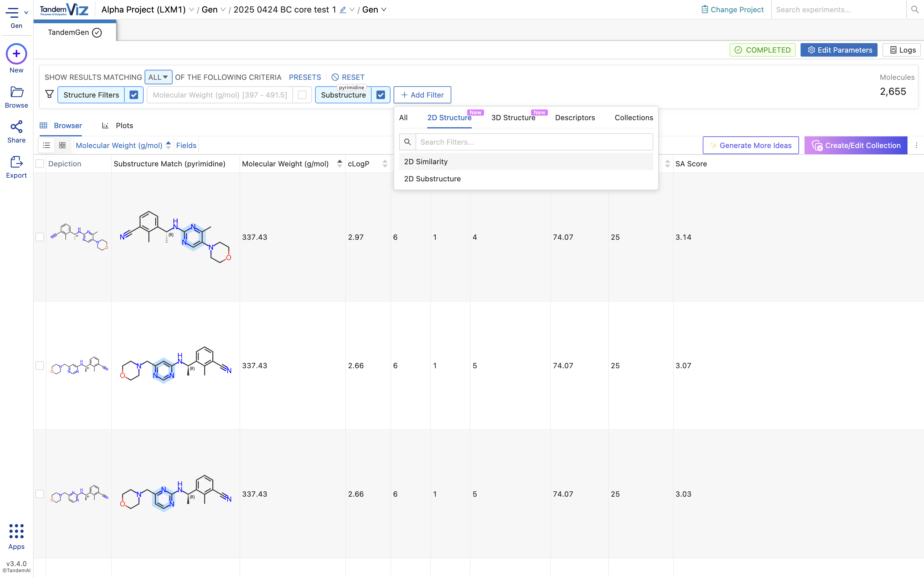Viewport: 924px width, 578px height.
Task: Select 2D Structure filter tab
Action: (449, 118)
